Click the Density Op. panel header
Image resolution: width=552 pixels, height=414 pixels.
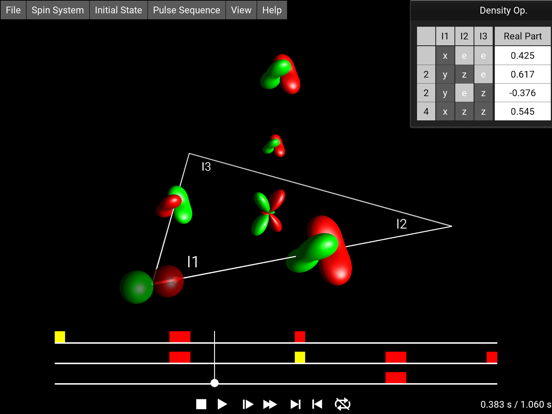tap(481, 10)
